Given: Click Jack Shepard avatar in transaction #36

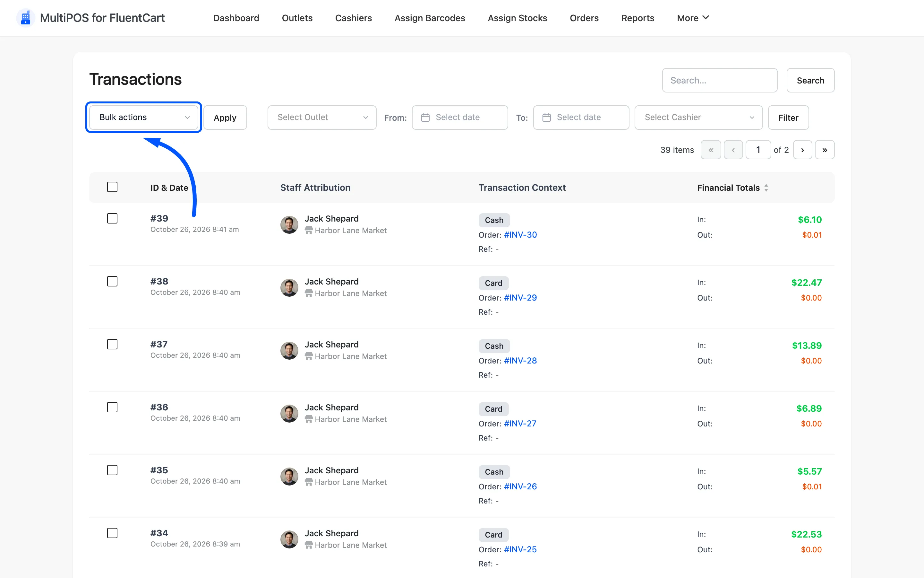Looking at the screenshot, I should coord(289,413).
